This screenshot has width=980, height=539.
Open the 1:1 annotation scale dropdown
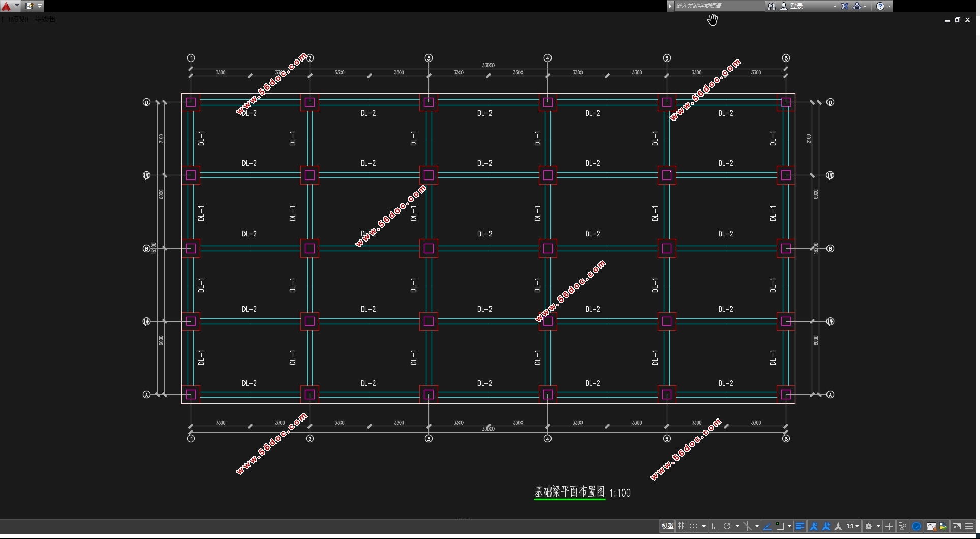point(853,526)
